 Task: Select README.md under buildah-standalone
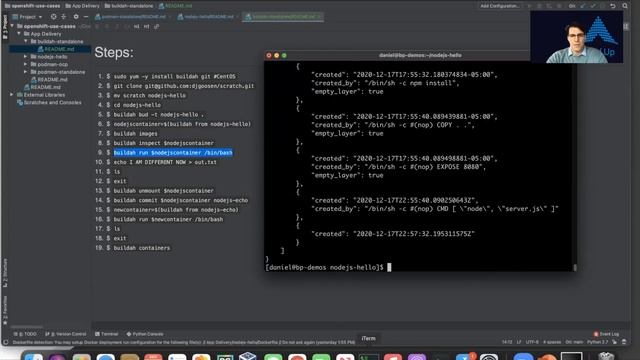pyautogui.click(x=56, y=49)
